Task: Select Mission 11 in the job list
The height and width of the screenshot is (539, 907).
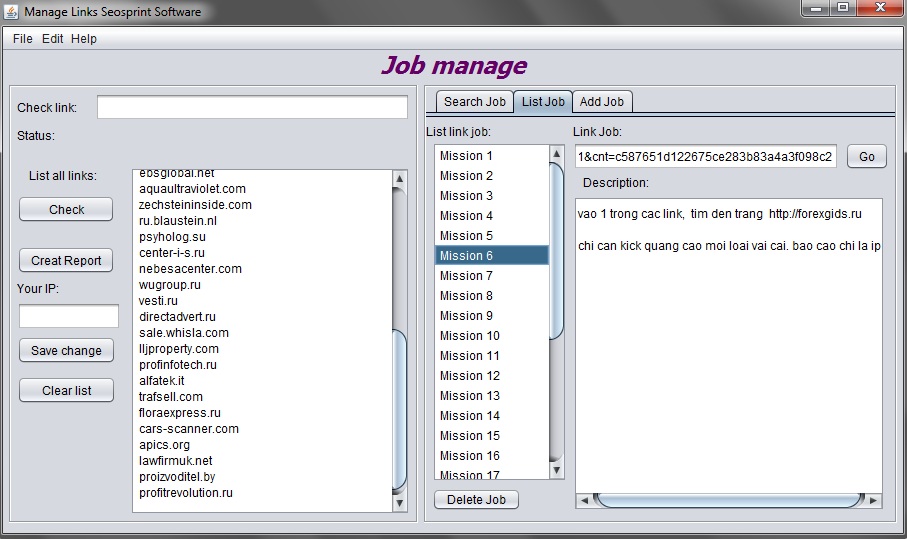Action: 492,356
